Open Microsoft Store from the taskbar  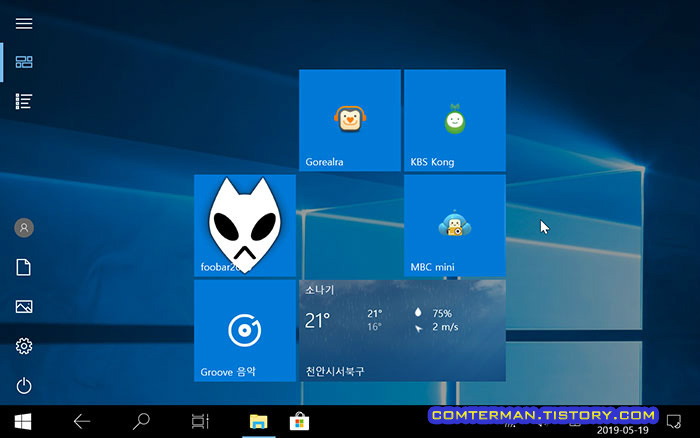(x=299, y=421)
